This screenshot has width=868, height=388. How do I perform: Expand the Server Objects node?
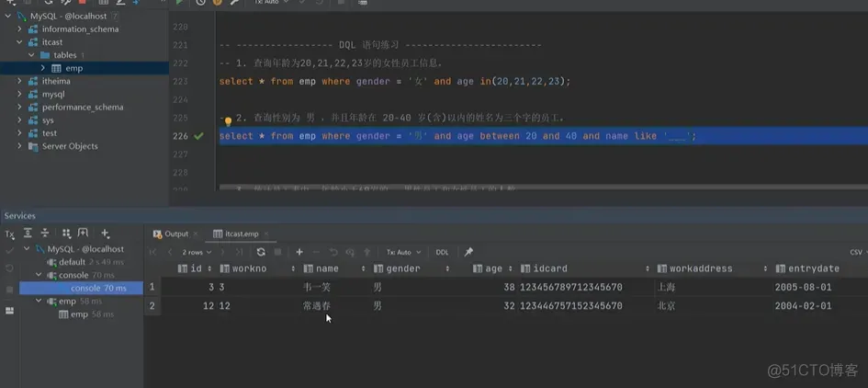point(19,146)
